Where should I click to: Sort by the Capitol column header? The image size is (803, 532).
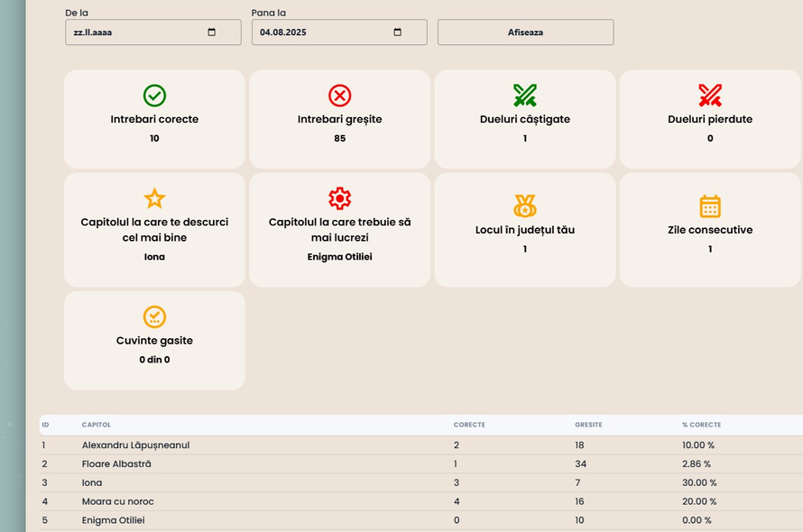click(x=97, y=425)
